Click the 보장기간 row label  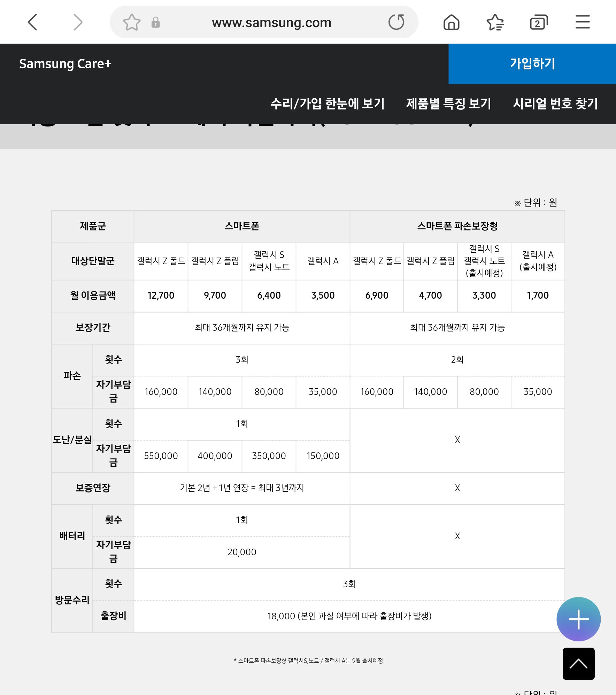pyautogui.click(x=93, y=328)
